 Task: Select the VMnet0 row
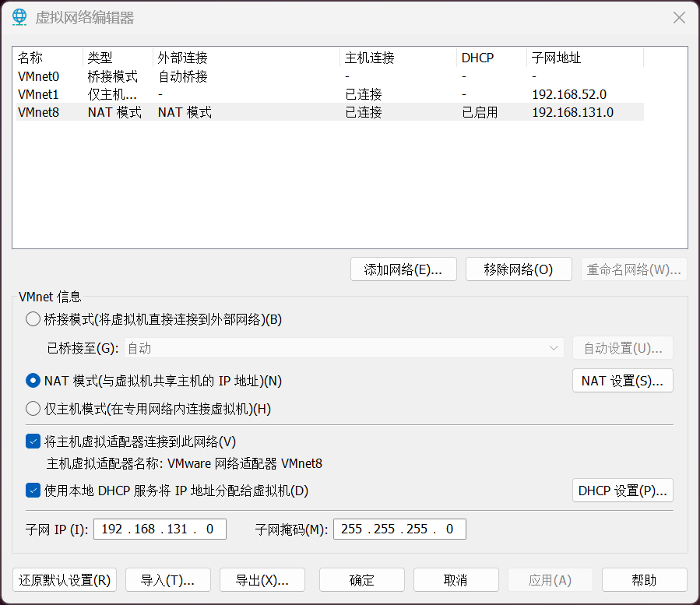[x=330, y=76]
